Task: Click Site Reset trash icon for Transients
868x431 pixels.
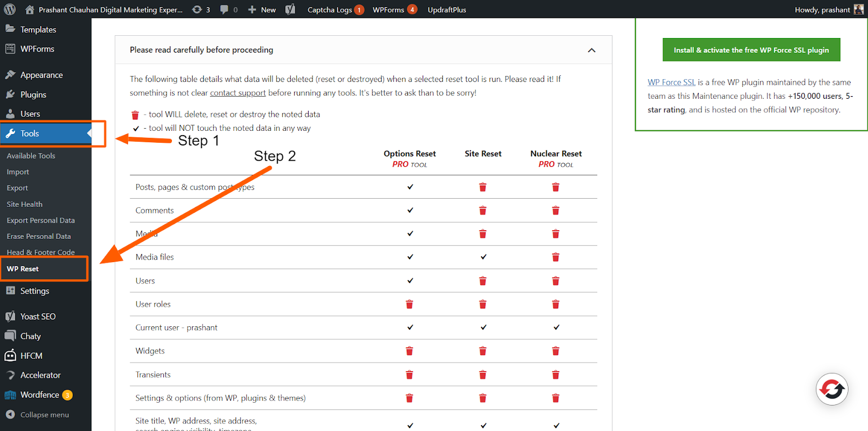Action: tap(483, 375)
